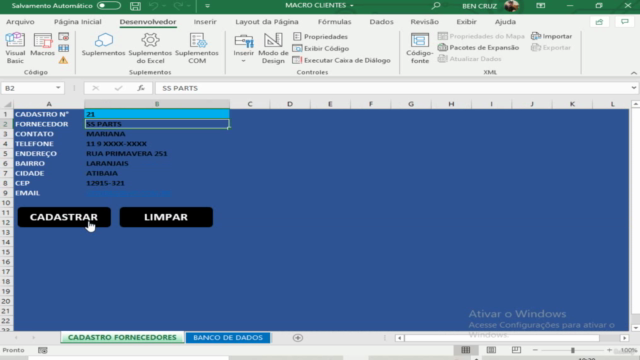
Task: Open Suplementos COM dialog
Action: 197,48
